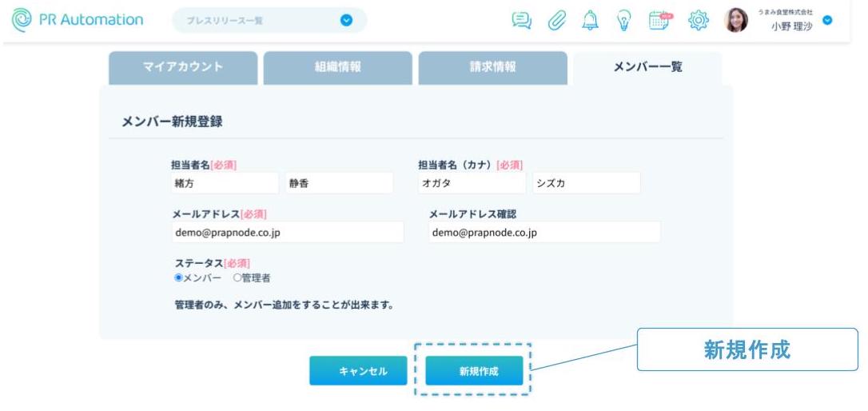Screen dimensions: 868x411
Task: Open the chat messages icon
Action: (x=522, y=21)
